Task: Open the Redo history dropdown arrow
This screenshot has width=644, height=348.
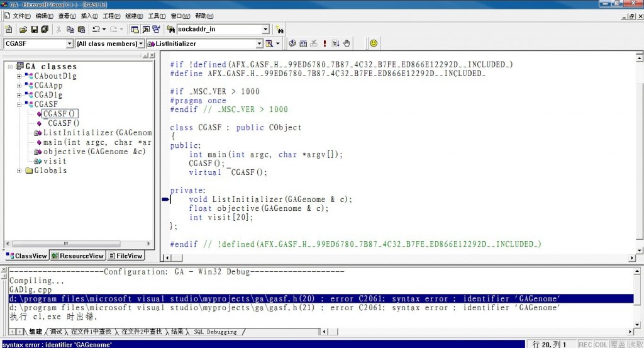Action: pyautogui.click(x=121, y=29)
